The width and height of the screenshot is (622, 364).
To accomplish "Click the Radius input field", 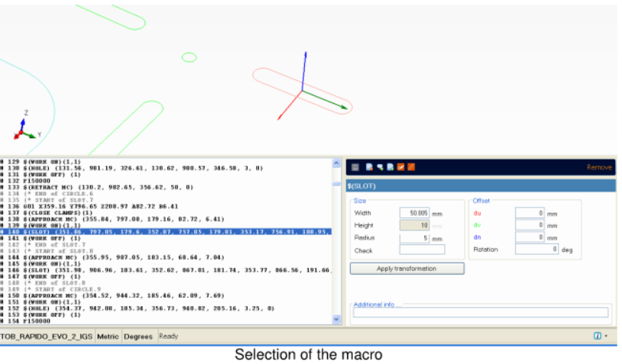I will point(415,238).
